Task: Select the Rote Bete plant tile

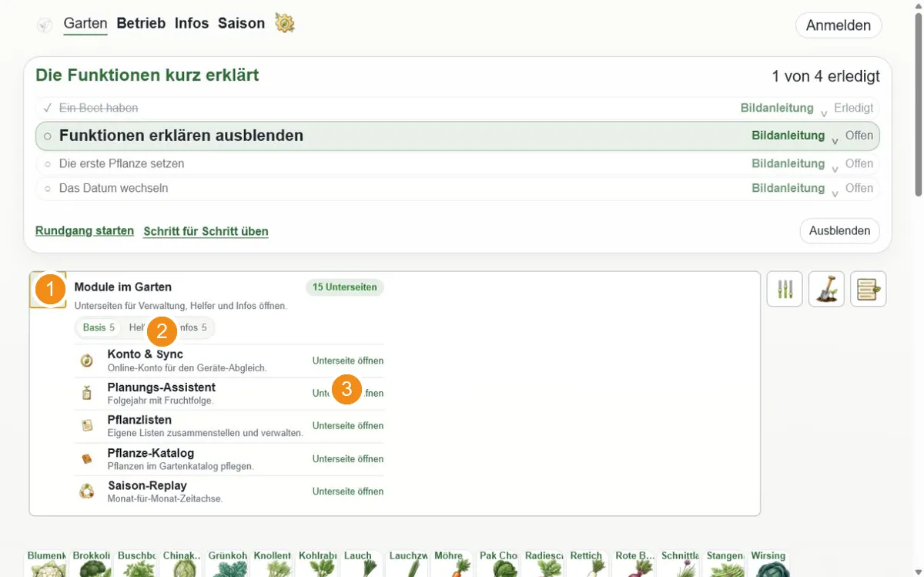Action: point(634,564)
